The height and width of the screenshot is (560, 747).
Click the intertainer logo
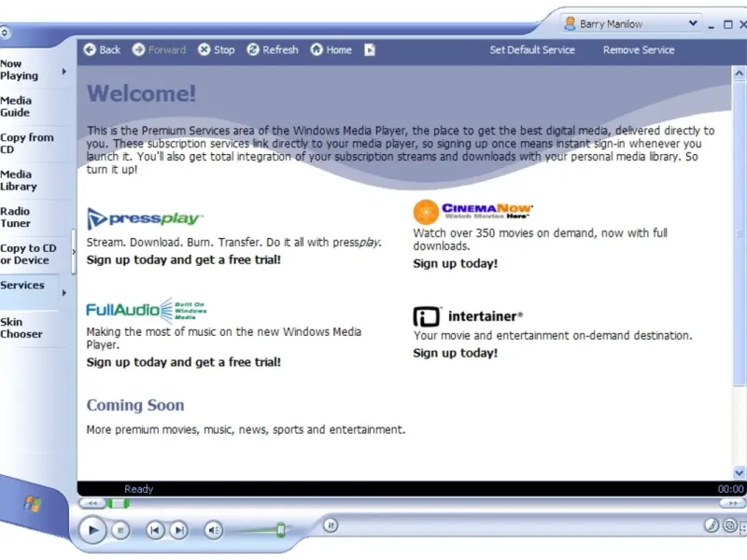pos(468,316)
